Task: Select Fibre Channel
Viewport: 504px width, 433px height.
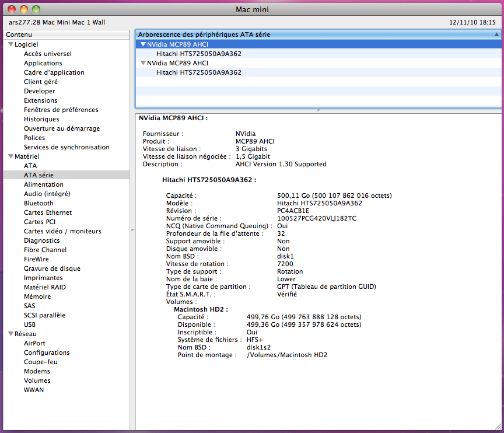Action: [45, 249]
